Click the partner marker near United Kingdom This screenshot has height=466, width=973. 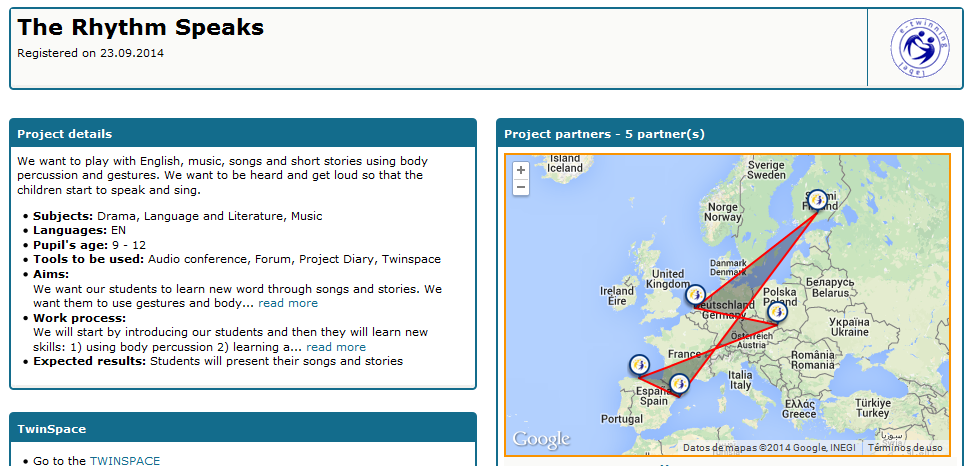(696, 295)
